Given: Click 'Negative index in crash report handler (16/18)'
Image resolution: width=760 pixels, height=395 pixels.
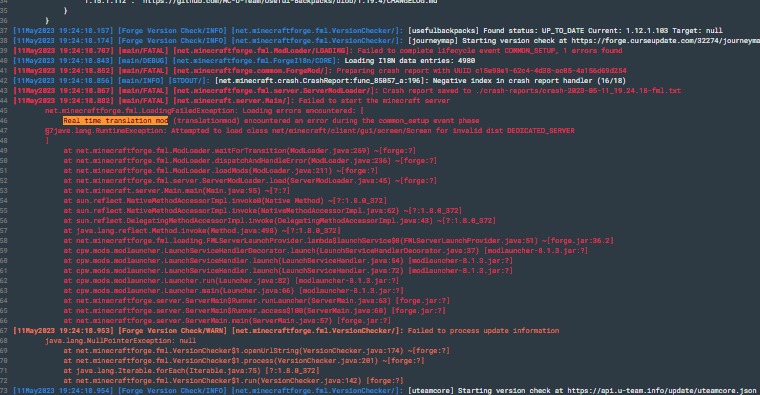Looking at the screenshot, I should click(x=529, y=81).
